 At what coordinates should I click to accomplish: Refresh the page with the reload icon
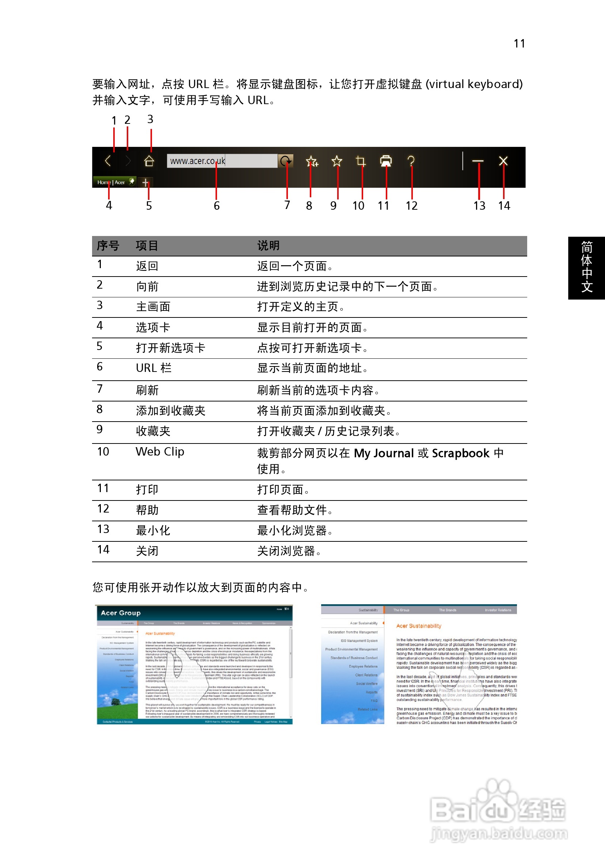(x=286, y=161)
